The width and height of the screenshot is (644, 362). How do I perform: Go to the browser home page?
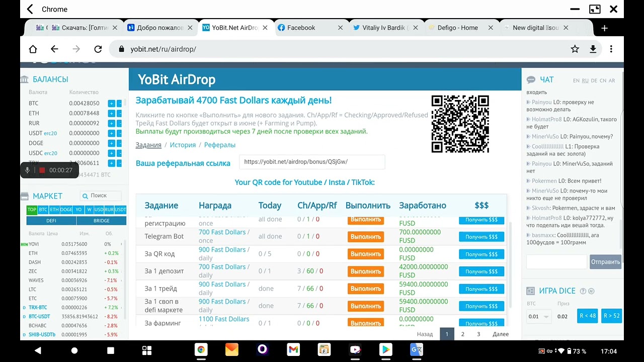point(33,49)
